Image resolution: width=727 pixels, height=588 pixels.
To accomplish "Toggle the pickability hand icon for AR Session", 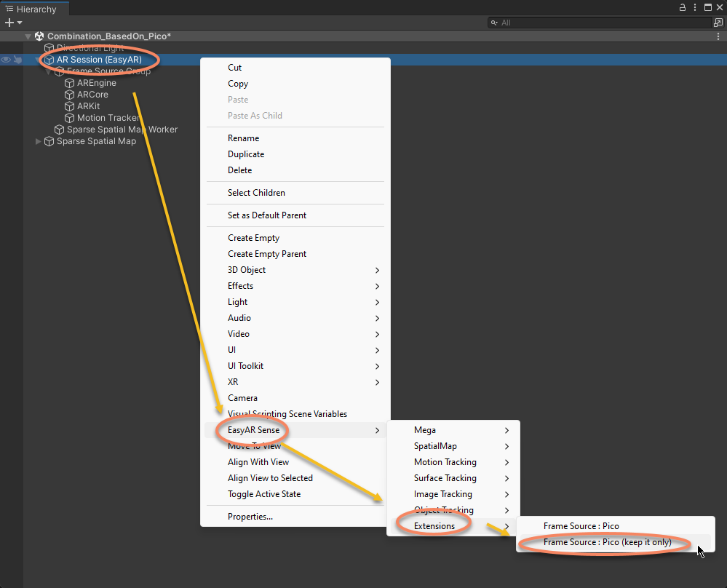I will [17, 59].
